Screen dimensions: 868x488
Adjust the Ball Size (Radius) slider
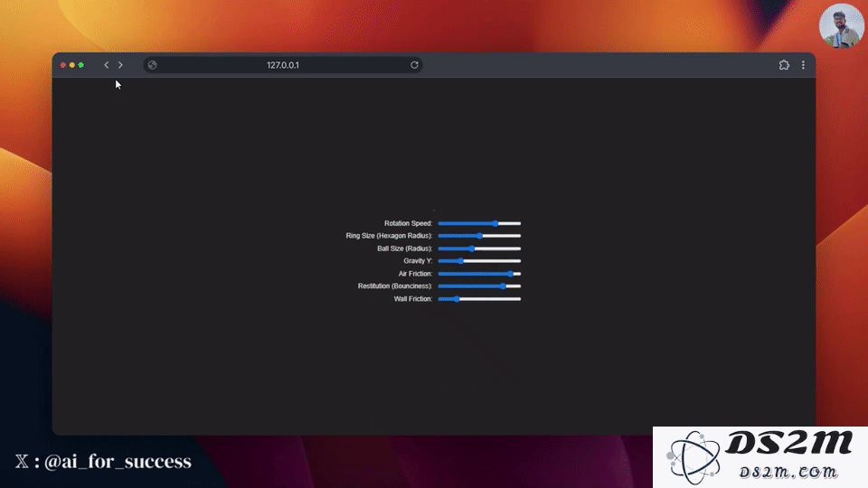click(479, 249)
